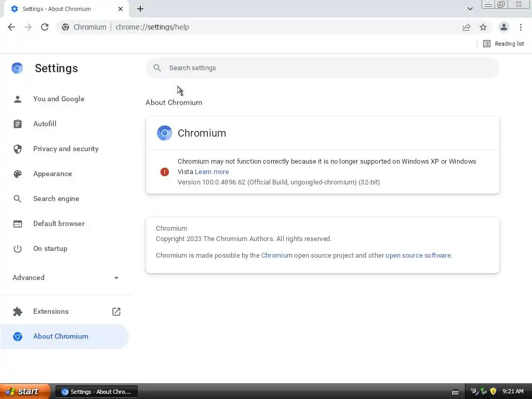532x399 pixels.
Task: Open You and Google settings
Action: point(64,99)
